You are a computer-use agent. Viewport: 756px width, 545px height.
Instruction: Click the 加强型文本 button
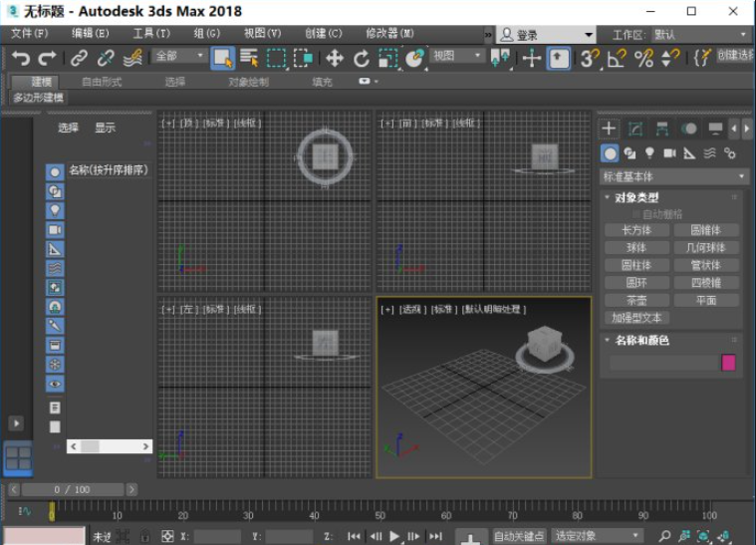pyautogui.click(x=636, y=318)
